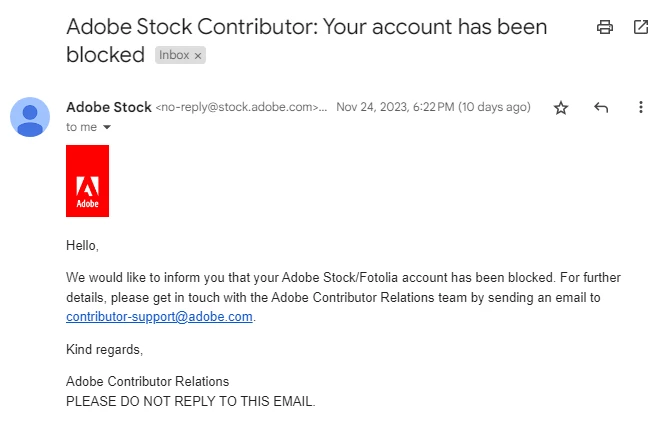664x428 pixels.
Task: Click the "Adobe Contributor Relations" signature
Action: pos(147,382)
